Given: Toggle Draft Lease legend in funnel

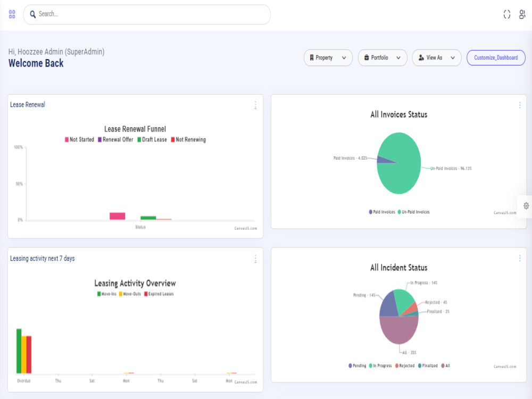Looking at the screenshot, I should [x=152, y=139].
